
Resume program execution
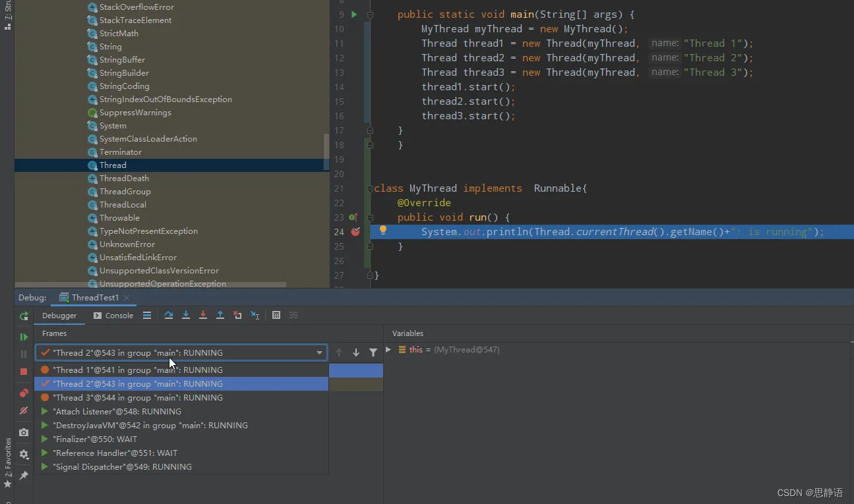click(x=24, y=337)
